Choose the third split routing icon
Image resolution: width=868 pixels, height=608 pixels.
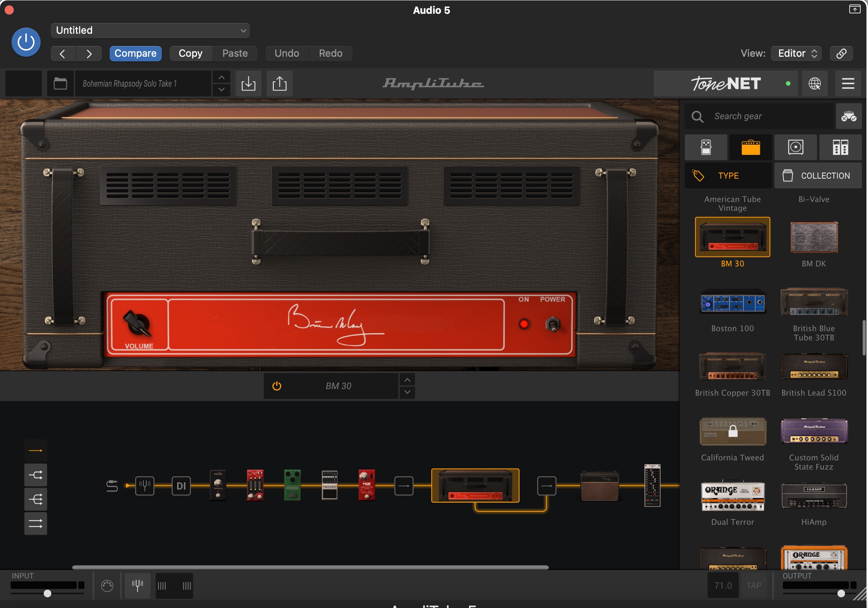pos(36,500)
